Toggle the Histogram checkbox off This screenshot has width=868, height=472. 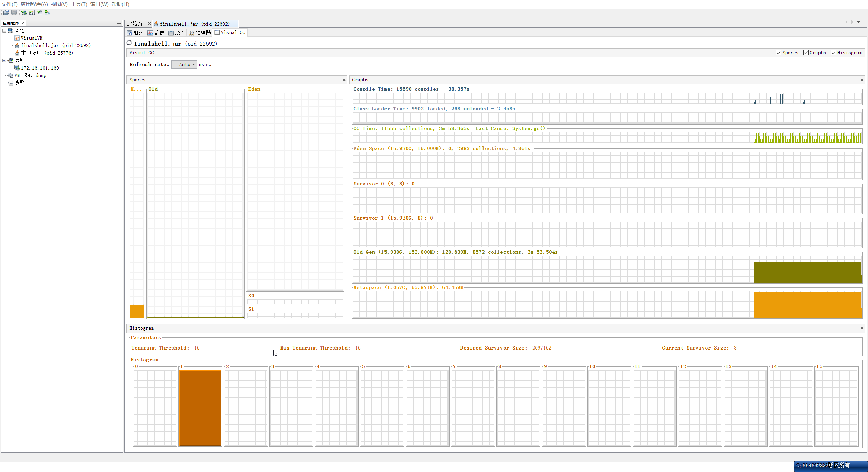pos(833,53)
